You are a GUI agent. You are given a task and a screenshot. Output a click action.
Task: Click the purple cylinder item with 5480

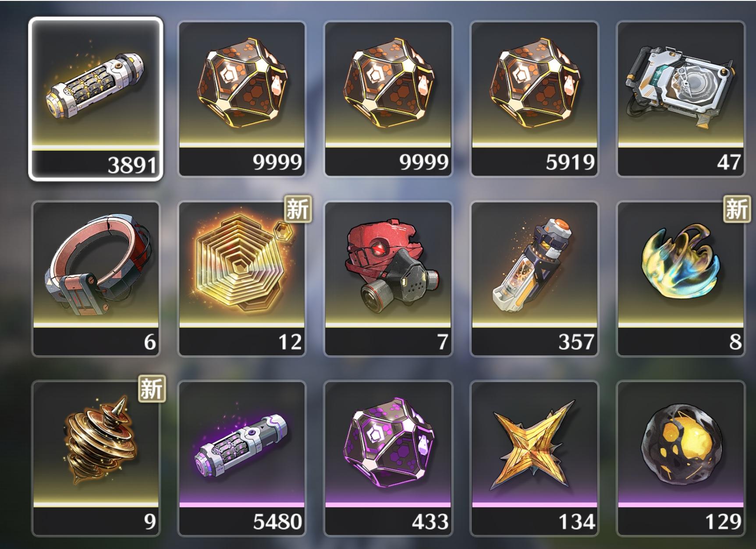(242, 458)
